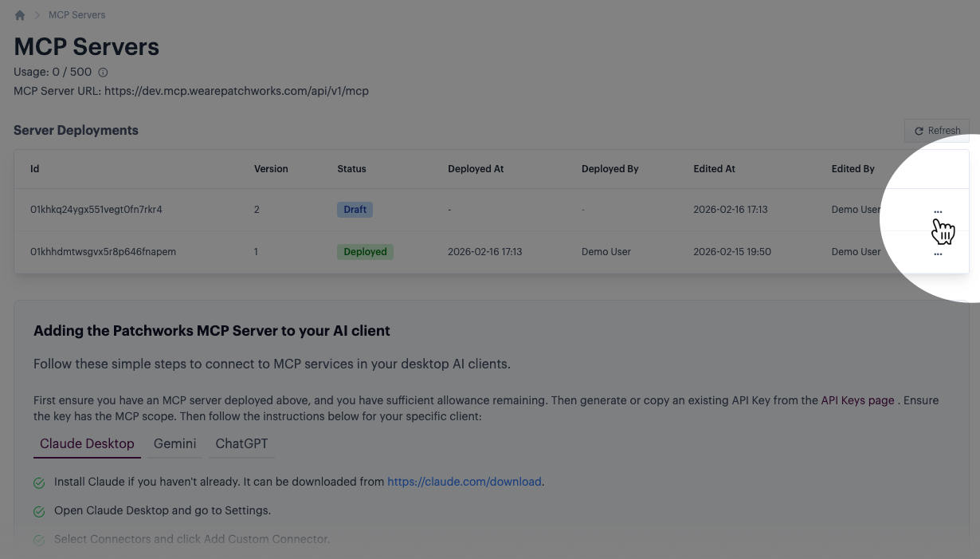Click the blue Draft status badge

tap(355, 210)
